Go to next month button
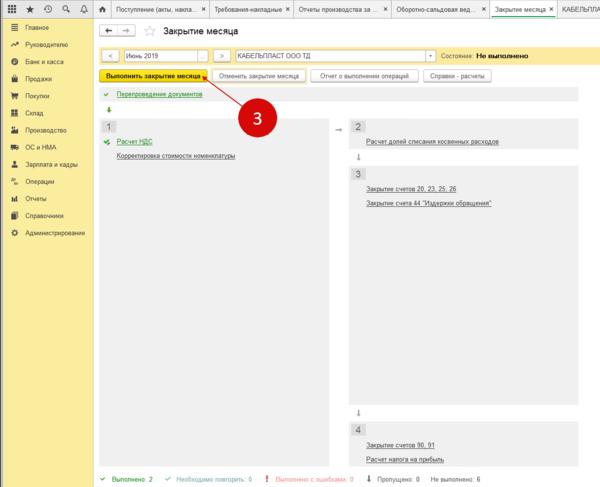600x487 pixels. coord(222,56)
